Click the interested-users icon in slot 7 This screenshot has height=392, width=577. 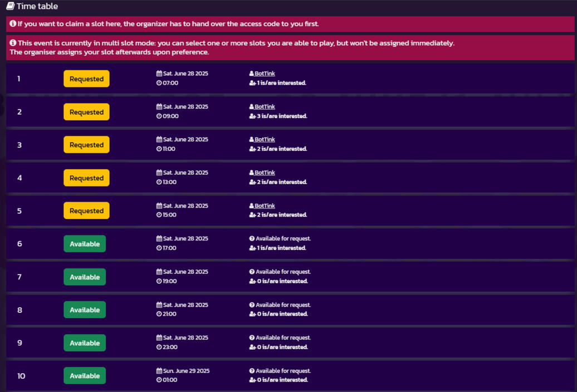(252, 281)
